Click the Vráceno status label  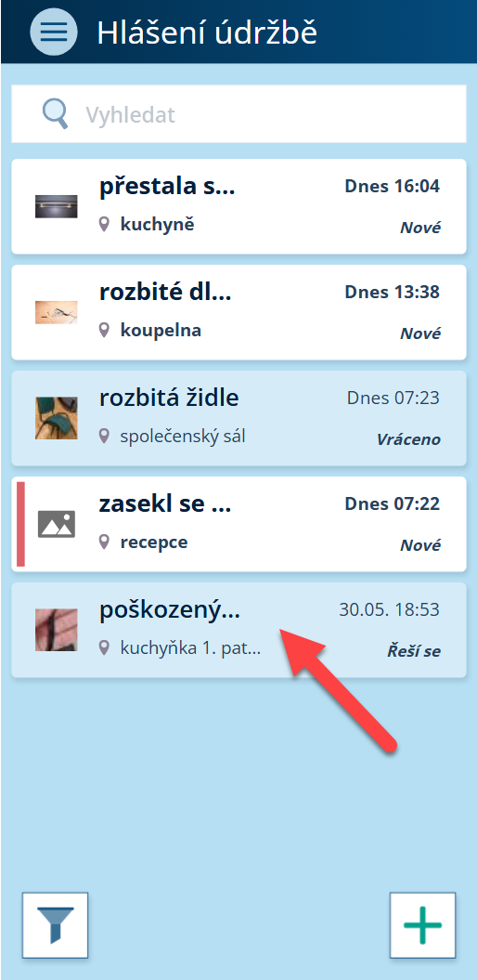pyautogui.click(x=408, y=439)
